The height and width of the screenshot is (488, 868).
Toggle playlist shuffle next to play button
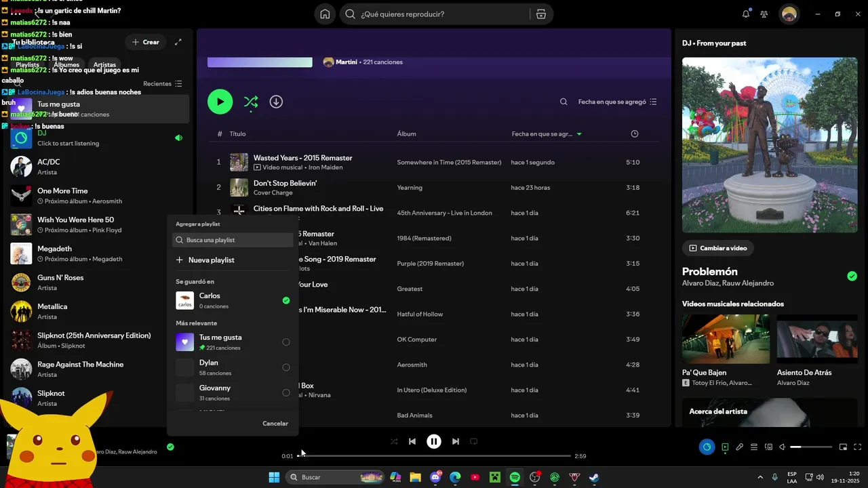(x=251, y=102)
